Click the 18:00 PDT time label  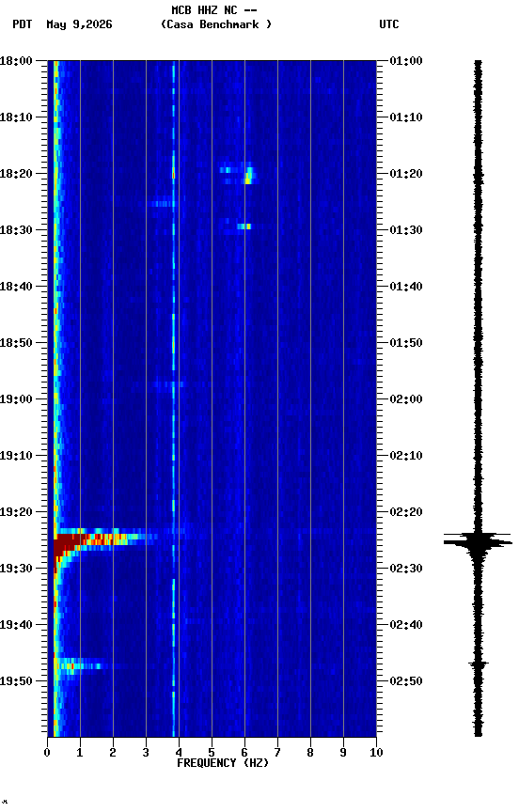tap(16, 61)
